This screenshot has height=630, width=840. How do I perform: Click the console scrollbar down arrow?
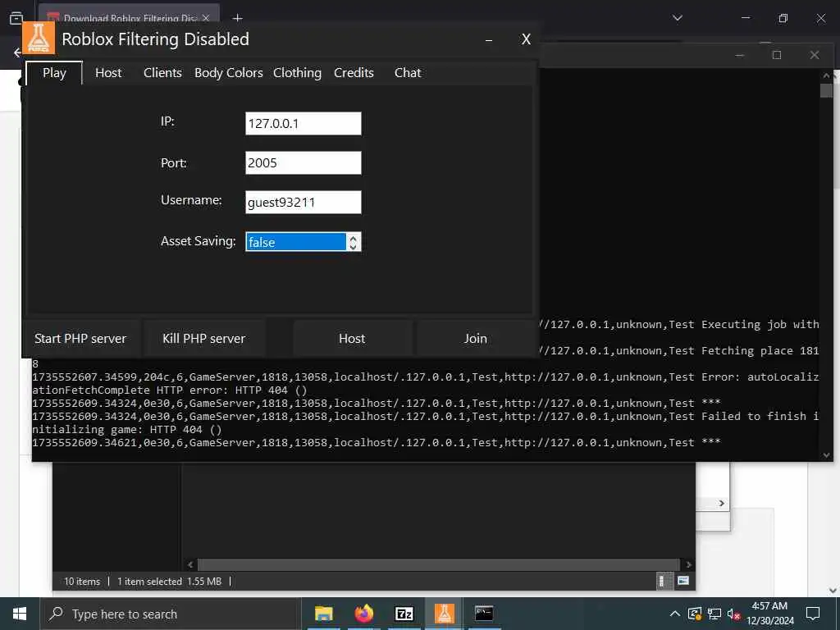[826, 454]
